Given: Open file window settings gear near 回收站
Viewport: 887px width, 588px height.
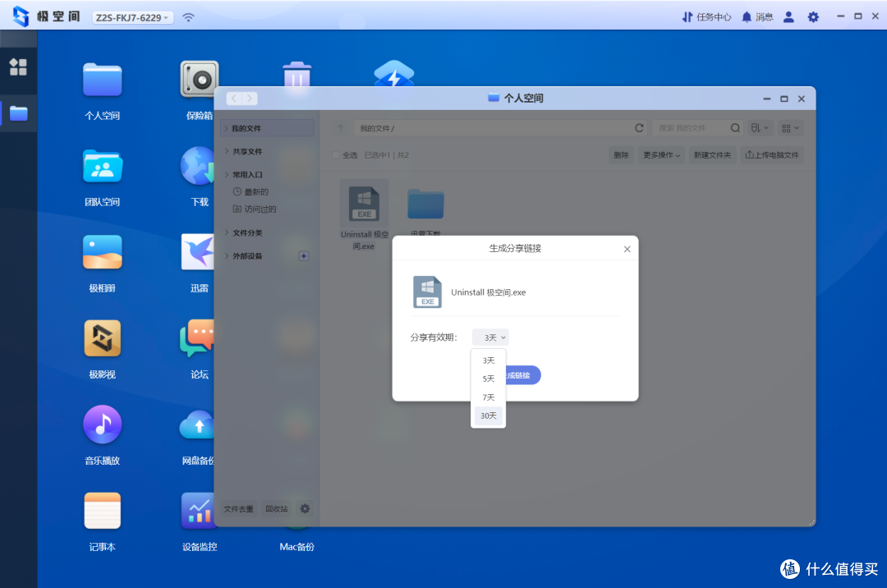Looking at the screenshot, I should pos(305,509).
